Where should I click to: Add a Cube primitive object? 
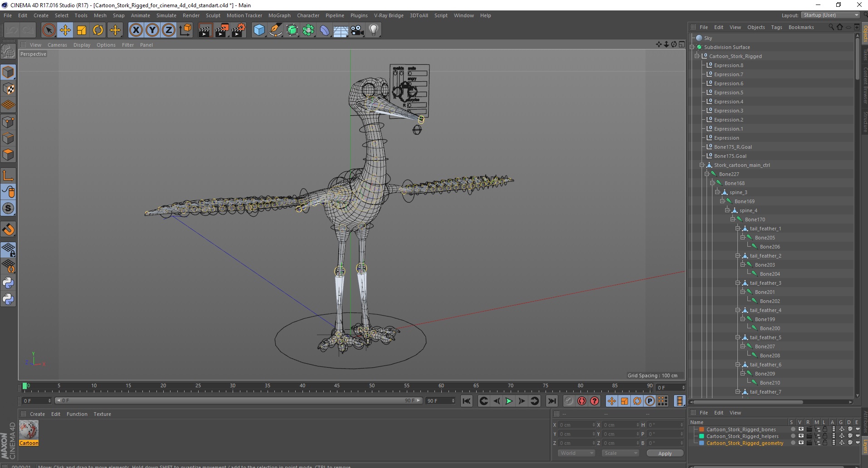259,30
